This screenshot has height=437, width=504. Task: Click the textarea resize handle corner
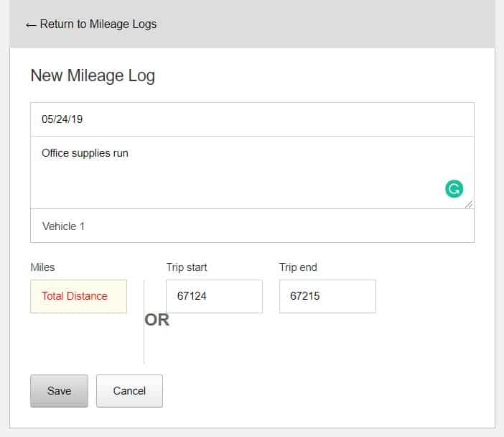point(469,204)
